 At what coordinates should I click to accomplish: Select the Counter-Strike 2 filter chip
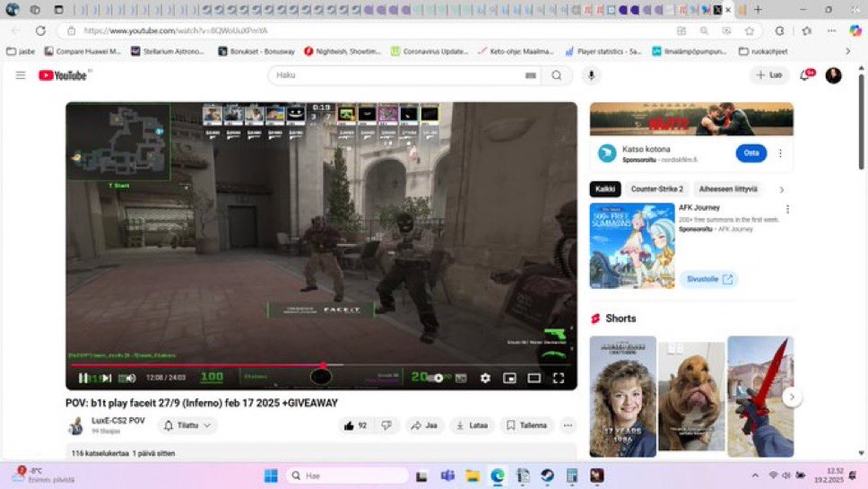click(656, 189)
